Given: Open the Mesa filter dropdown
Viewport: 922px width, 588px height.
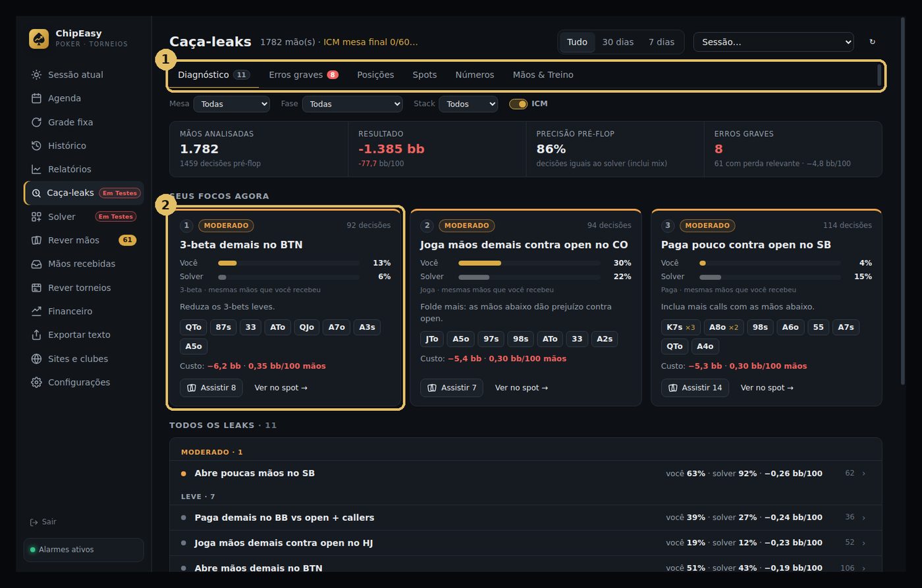Looking at the screenshot, I should point(232,104).
